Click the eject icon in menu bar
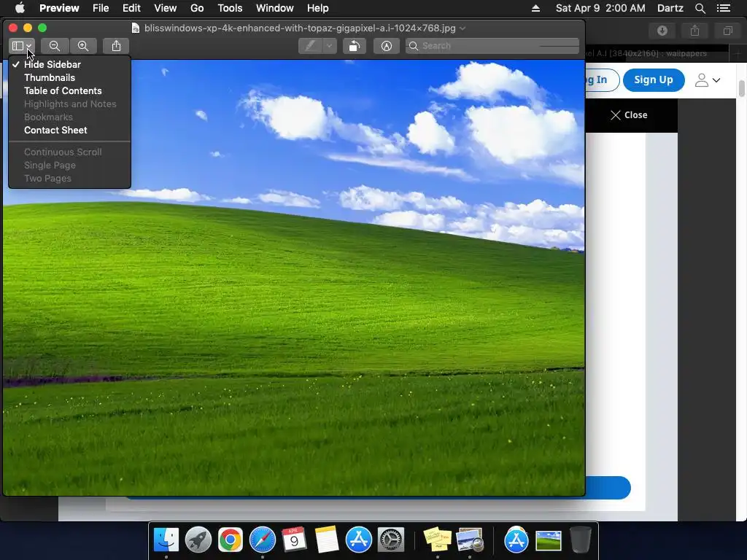 click(536, 8)
